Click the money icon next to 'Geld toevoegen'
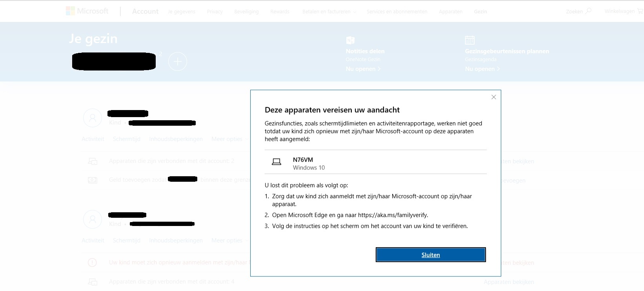 pyautogui.click(x=93, y=180)
